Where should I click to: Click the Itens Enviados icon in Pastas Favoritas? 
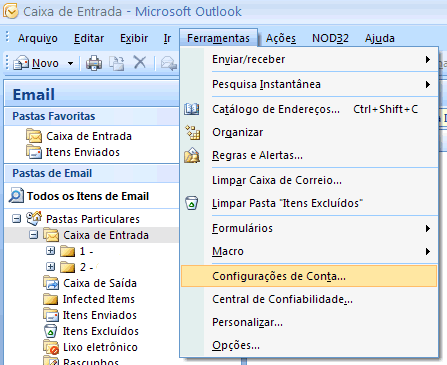(34, 152)
